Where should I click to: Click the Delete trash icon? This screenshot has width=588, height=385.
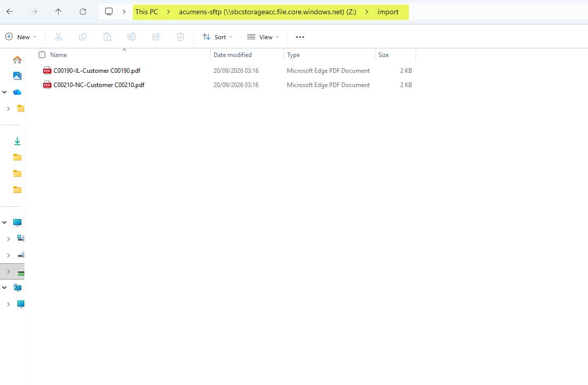pos(181,37)
